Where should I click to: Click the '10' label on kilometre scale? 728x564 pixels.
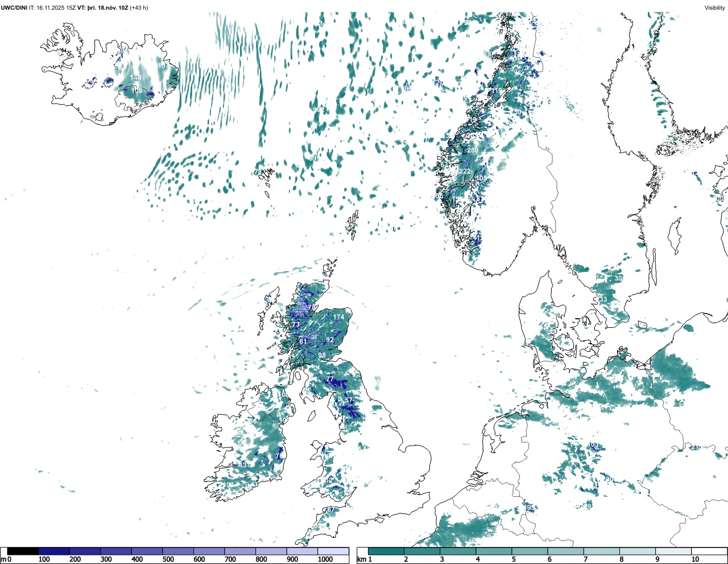pyautogui.click(x=695, y=559)
